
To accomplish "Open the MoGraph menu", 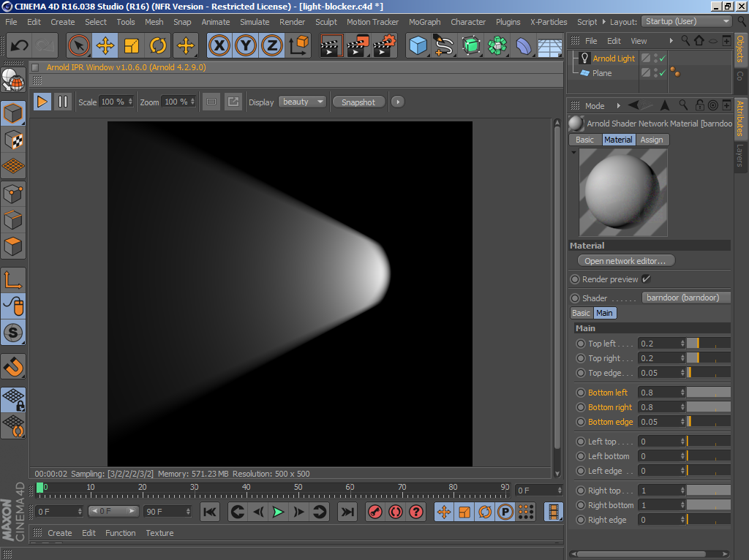I will 424,22.
